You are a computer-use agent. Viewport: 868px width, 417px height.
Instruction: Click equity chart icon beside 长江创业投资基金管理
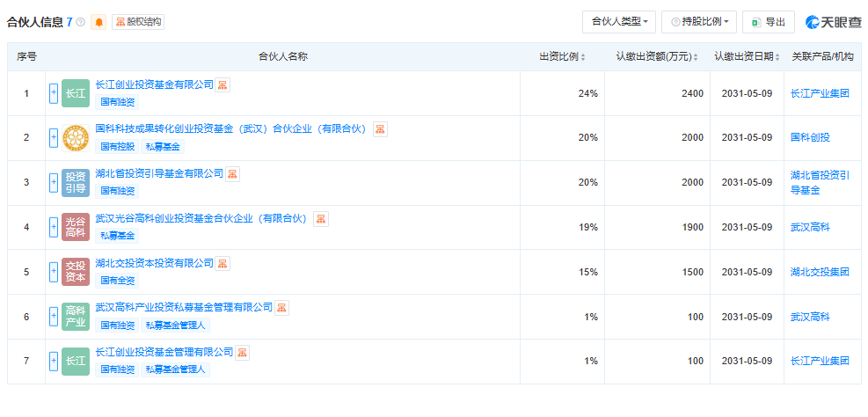243,353
